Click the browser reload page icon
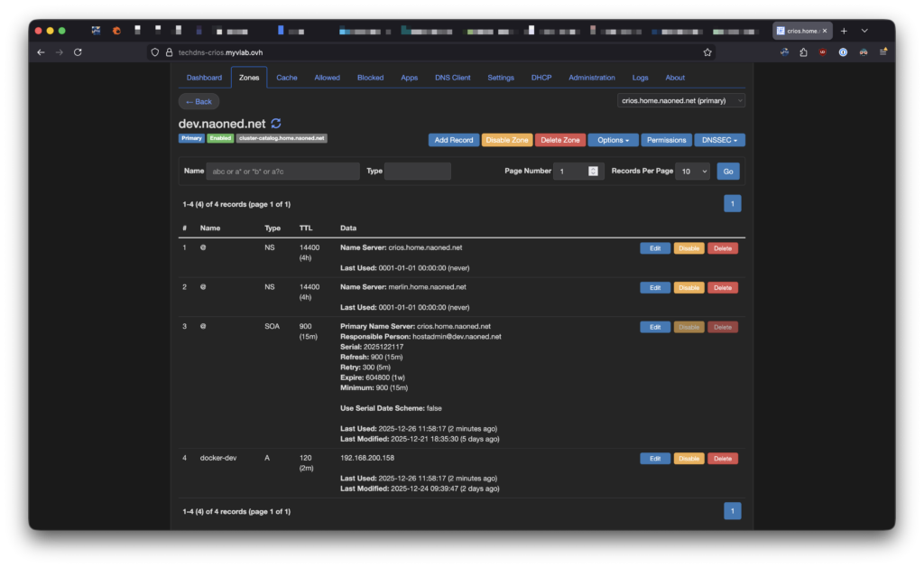The width and height of the screenshot is (924, 568). pos(78,52)
